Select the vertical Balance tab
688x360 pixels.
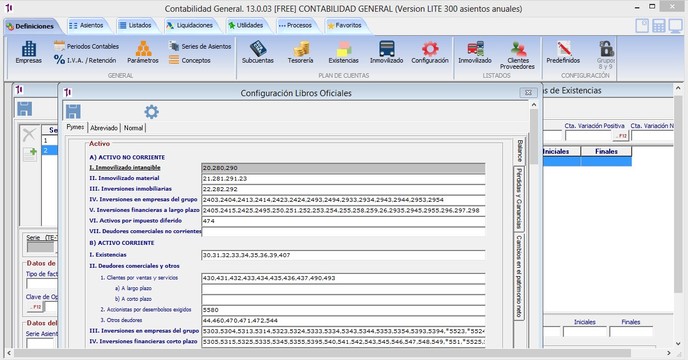[x=519, y=151]
